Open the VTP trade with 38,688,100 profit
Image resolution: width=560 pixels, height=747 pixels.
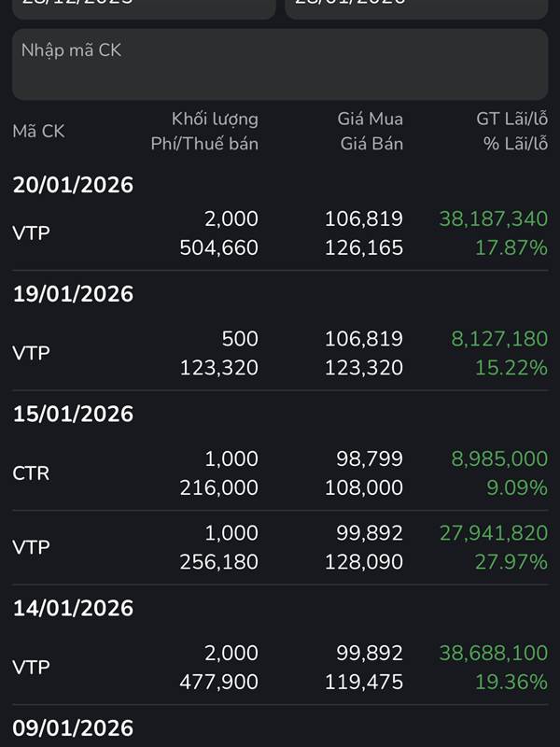pos(280,667)
